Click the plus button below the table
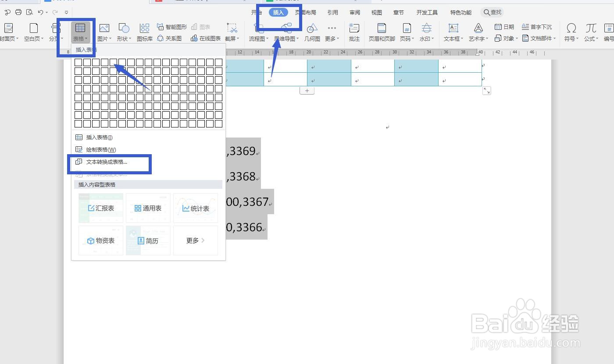The height and width of the screenshot is (364, 614). (x=307, y=91)
